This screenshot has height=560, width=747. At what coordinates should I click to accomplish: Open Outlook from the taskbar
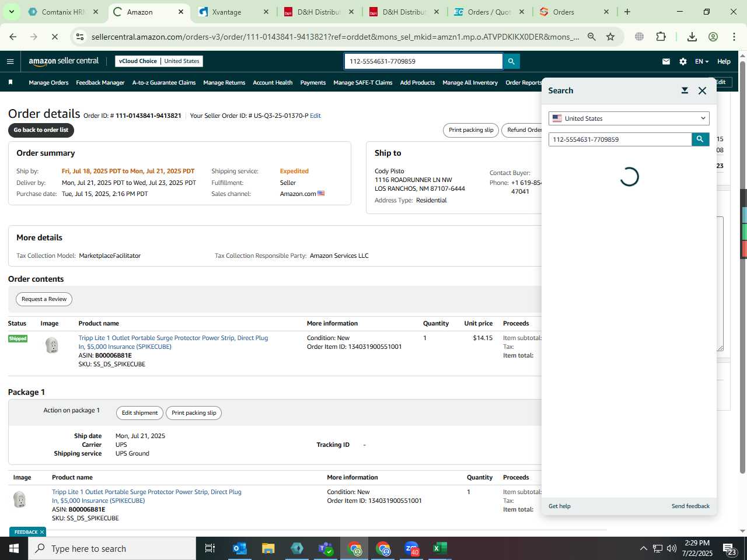[240, 548]
